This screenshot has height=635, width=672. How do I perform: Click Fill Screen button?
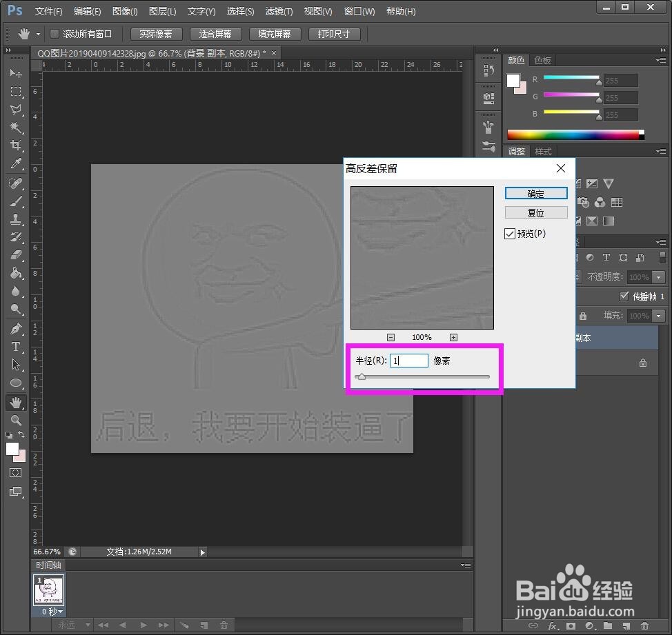pyautogui.click(x=275, y=34)
